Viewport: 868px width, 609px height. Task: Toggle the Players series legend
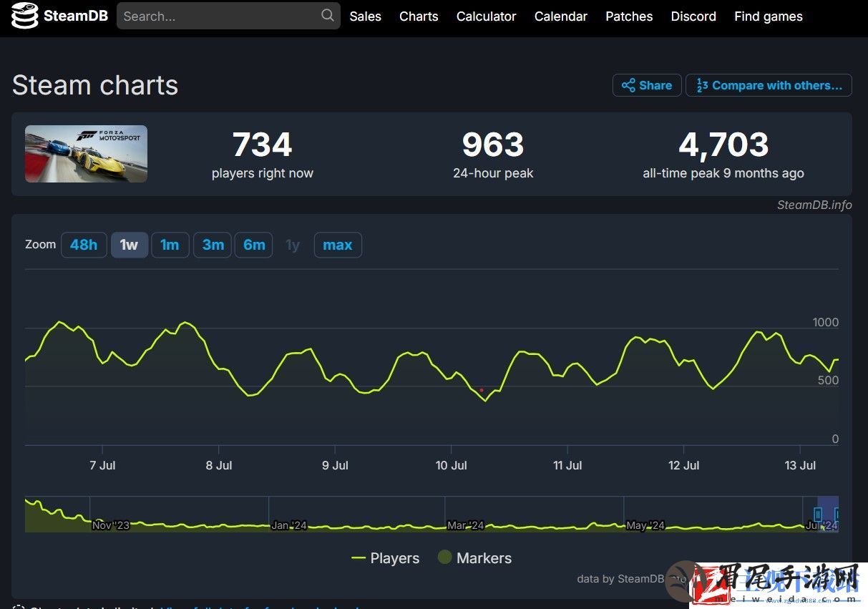(386, 558)
